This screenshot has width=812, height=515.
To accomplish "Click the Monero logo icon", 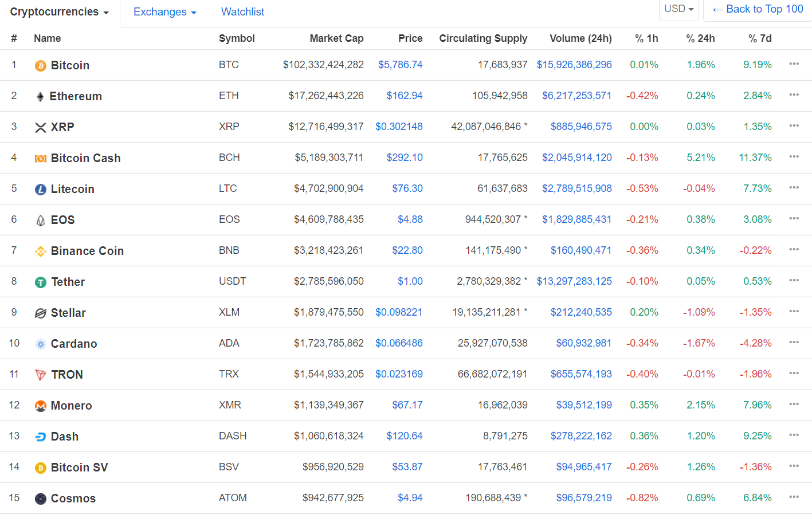I will pos(40,406).
